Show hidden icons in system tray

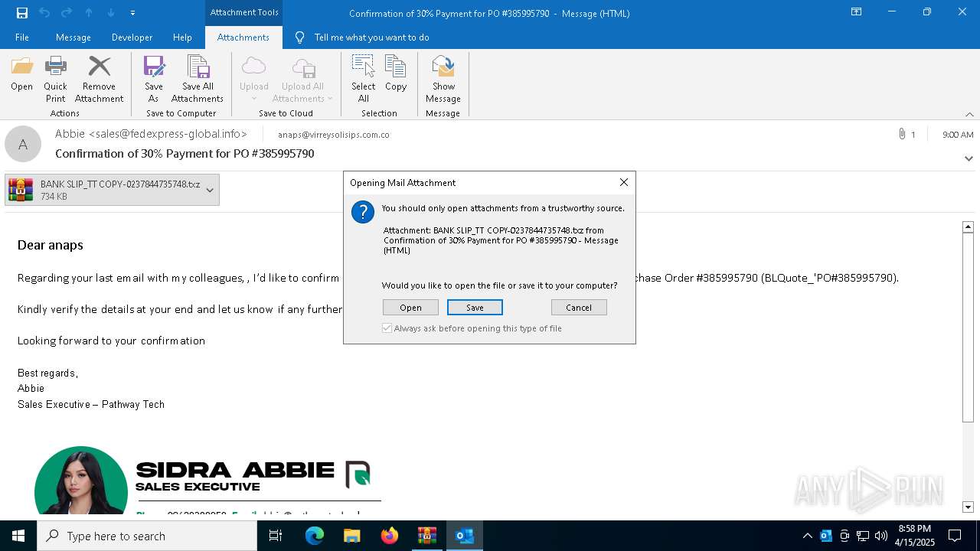coord(807,536)
